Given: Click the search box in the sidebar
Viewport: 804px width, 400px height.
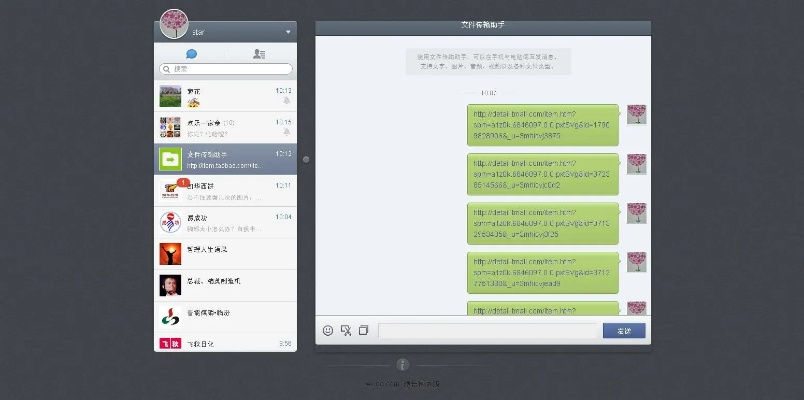Looking at the screenshot, I should pyautogui.click(x=225, y=69).
